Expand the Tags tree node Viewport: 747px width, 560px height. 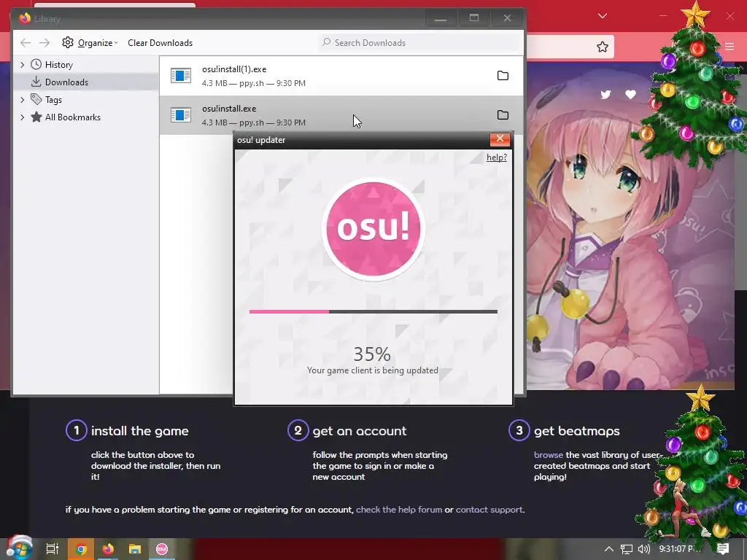(23, 99)
